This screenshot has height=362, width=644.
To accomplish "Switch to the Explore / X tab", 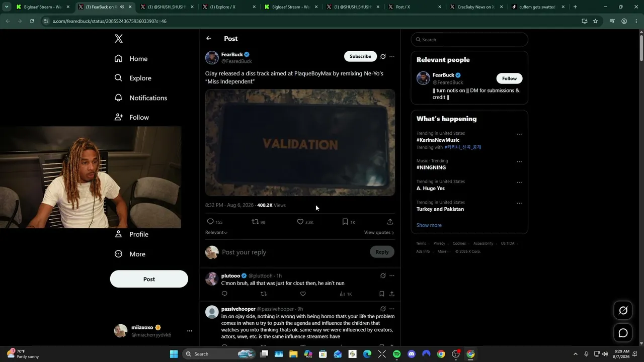I will click(228, 7).
